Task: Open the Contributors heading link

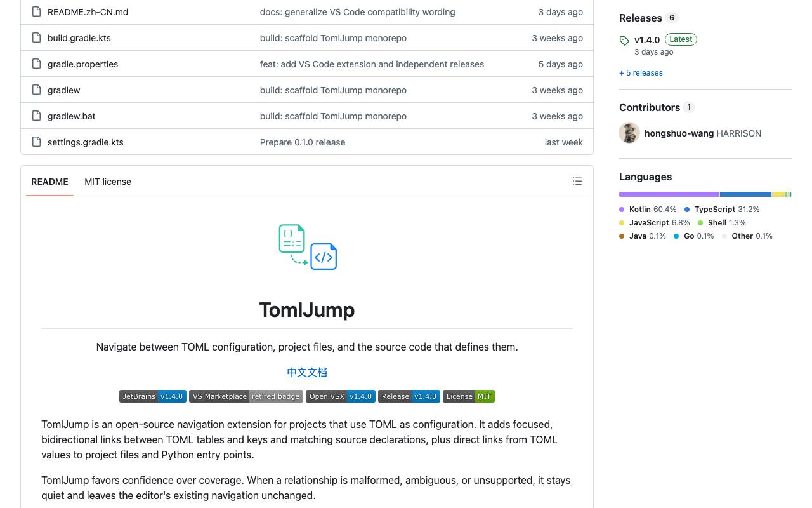Action: click(650, 107)
